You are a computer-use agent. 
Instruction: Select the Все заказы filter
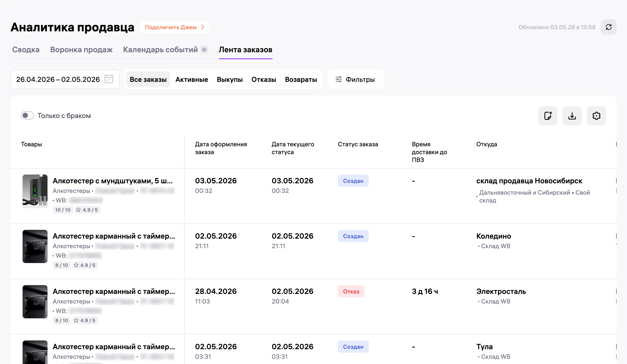[148, 79]
